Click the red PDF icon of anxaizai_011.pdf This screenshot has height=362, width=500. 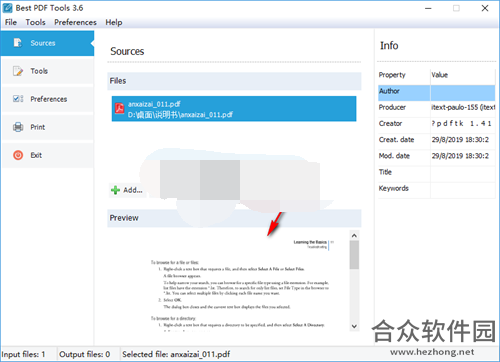[120, 108]
